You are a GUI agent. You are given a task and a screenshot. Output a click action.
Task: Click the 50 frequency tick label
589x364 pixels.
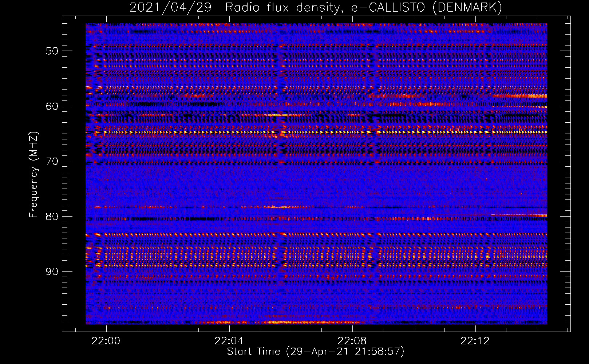52,51
